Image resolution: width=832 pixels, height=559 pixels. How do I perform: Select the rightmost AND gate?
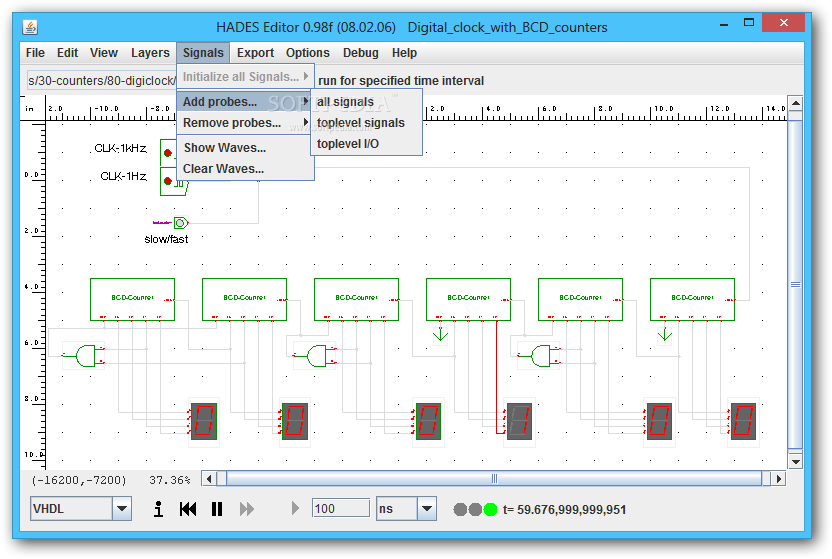(x=540, y=356)
